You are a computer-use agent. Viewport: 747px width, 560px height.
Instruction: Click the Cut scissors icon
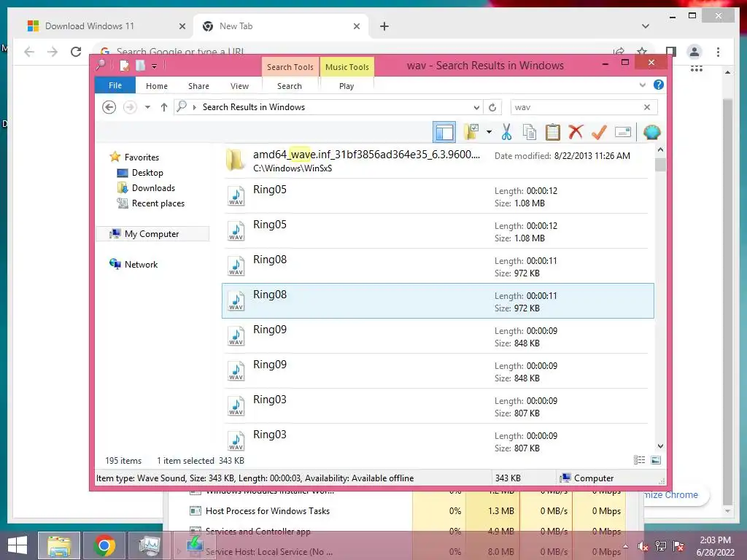point(506,132)
